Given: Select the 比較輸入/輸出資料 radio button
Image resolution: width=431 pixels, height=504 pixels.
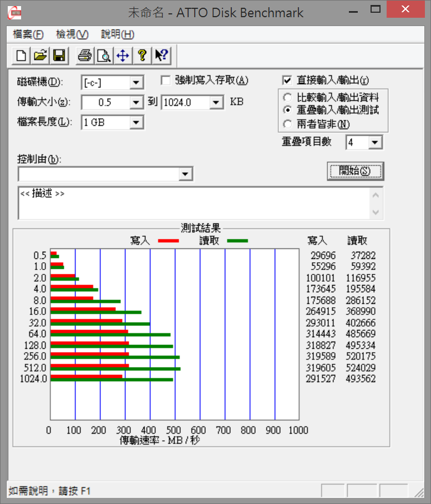Looking at the screenshot, I should click(287, 97).
